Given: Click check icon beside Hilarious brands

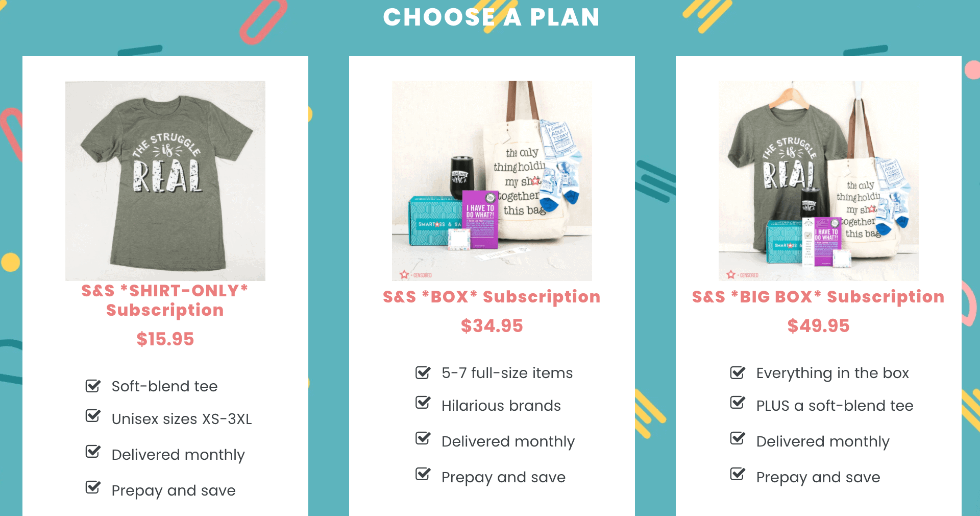Looking at the screenshot, I should [423, 403].
